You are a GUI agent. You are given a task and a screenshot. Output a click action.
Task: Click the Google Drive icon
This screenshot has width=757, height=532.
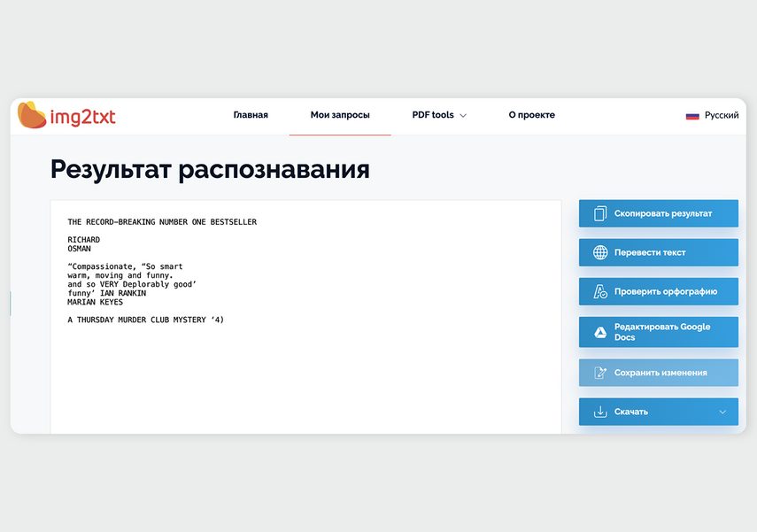click(600, 332)
